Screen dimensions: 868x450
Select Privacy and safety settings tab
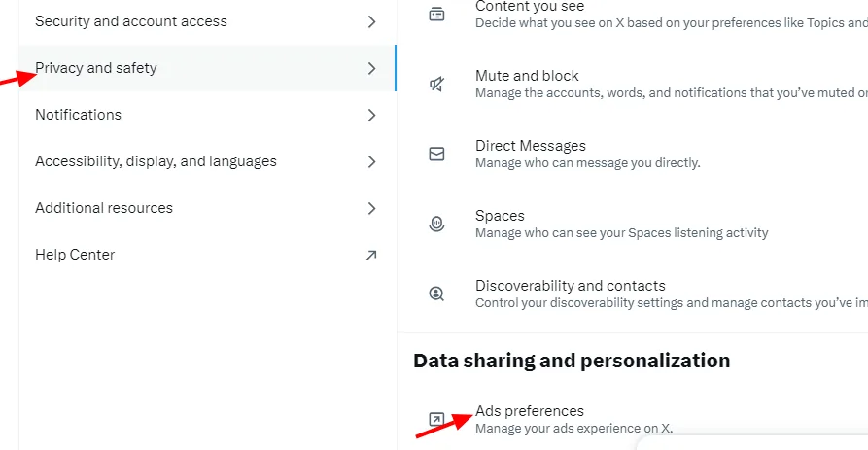coord(96,68)
